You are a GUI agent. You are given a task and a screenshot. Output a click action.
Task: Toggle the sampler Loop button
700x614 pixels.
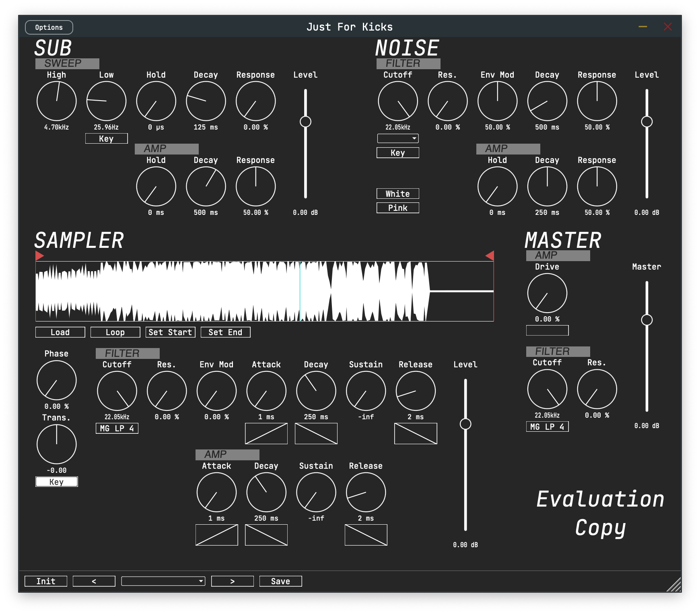(115, 332)
